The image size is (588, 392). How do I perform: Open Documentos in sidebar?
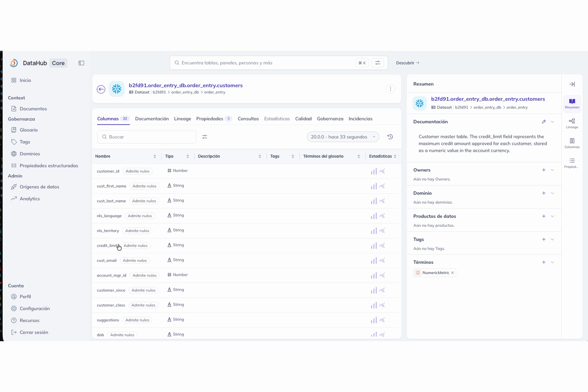pyautogui.click(x=33, y=109)
